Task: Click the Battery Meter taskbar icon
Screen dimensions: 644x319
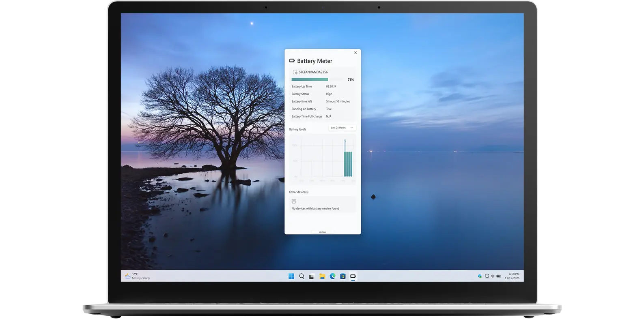Action: [x=353, y=276]
